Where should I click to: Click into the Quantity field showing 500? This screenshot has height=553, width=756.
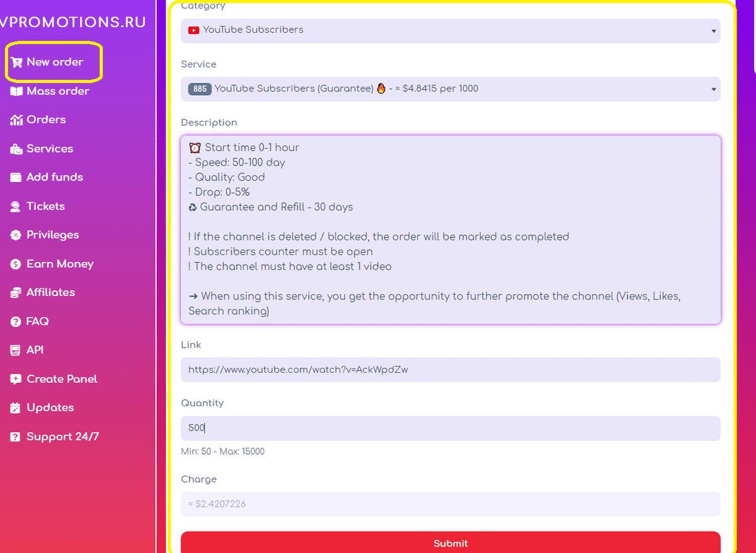[x=450, y=428]
